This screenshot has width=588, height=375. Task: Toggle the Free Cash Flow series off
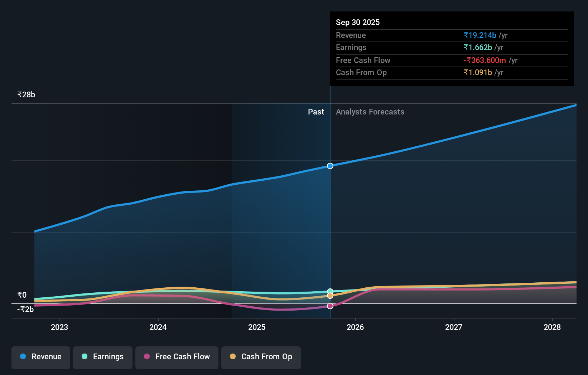[177, 357]
